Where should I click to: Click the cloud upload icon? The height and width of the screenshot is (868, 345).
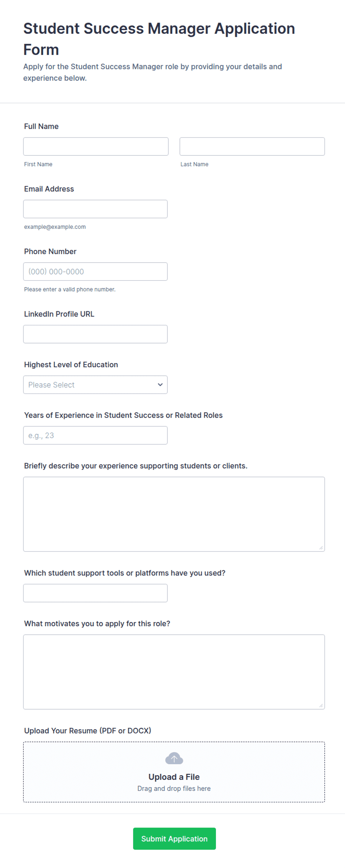click(174, 758)
